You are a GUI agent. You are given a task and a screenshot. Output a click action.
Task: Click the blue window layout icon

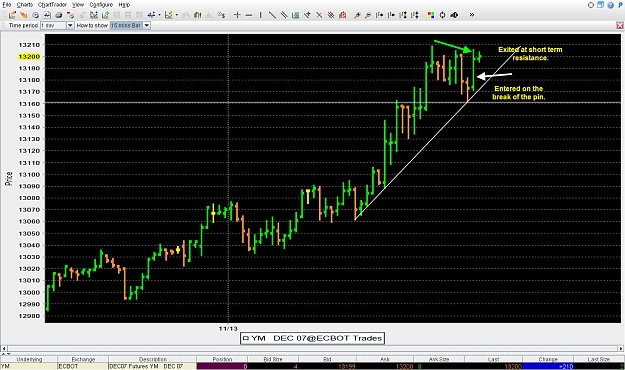600,5
